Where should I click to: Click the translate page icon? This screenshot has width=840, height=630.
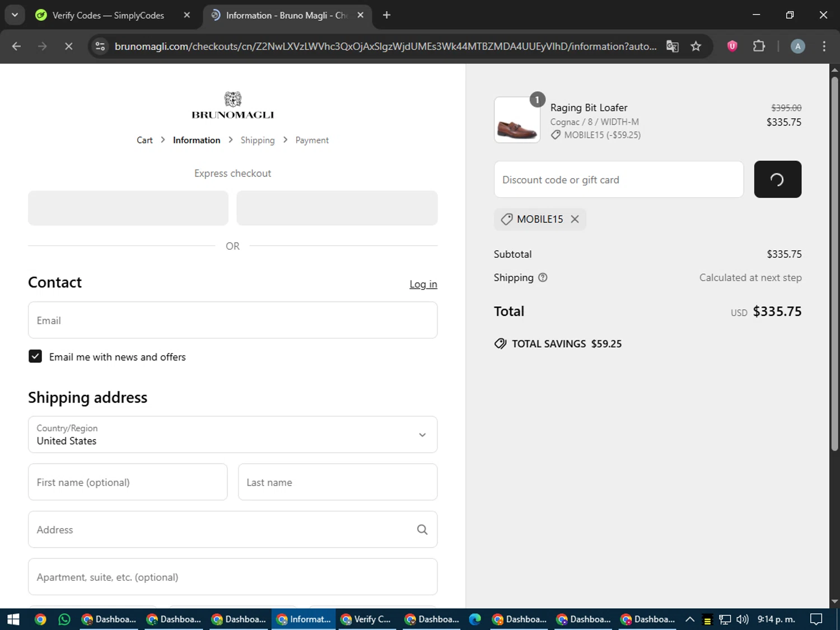click(x=672, y=46)
